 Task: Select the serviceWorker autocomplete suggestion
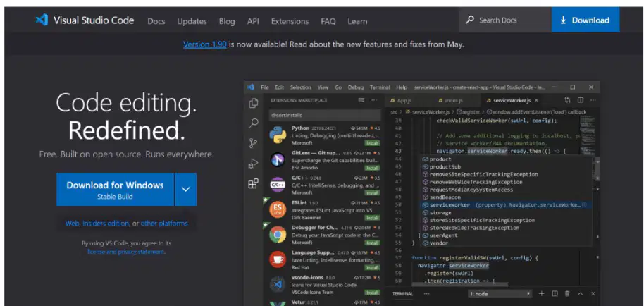coord(506,204)
